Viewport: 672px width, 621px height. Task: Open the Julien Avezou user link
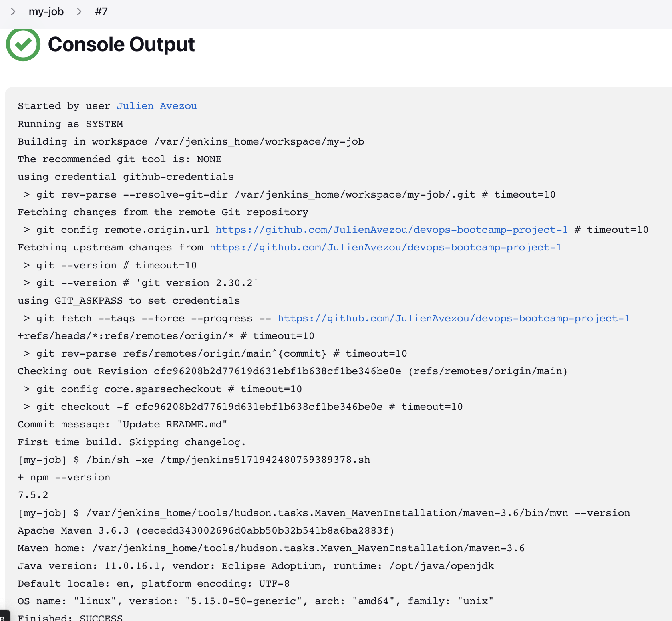pyautogui.click(x=157, y=106)
